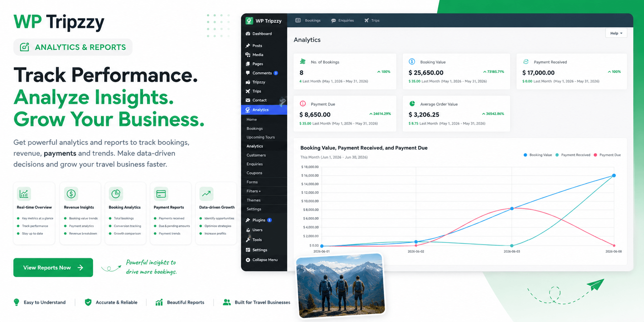Viewport: 644px width, 322px height.
Task: Click the Booking Value point at 2026-06-08
Action: tap(614, 175)
